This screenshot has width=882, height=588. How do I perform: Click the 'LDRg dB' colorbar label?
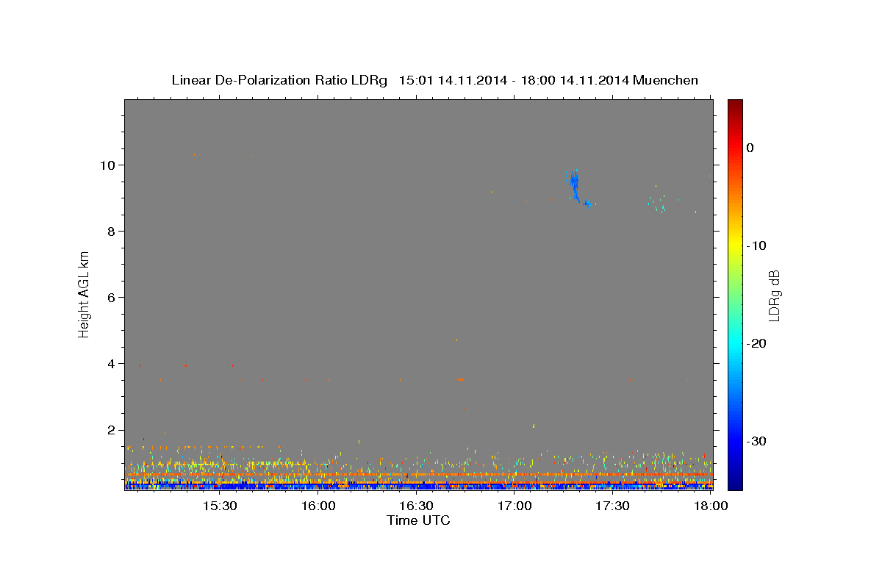[774, 295]
